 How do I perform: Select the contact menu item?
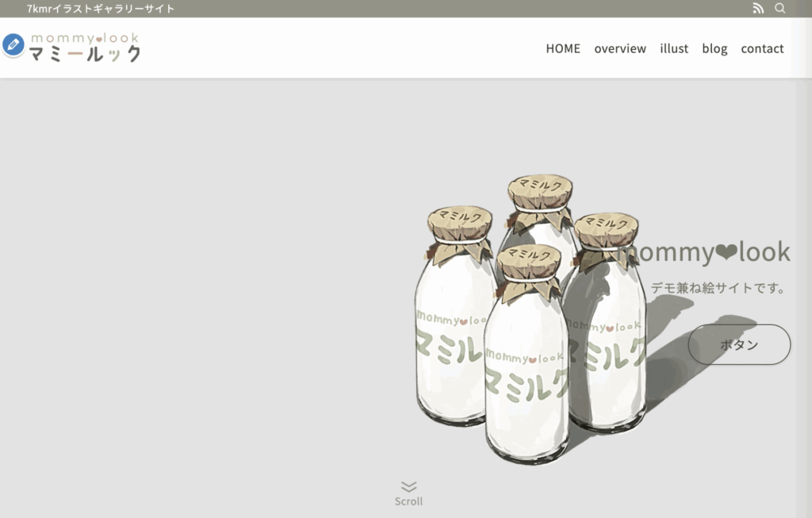pyautogui.click(x=762, y=48)
